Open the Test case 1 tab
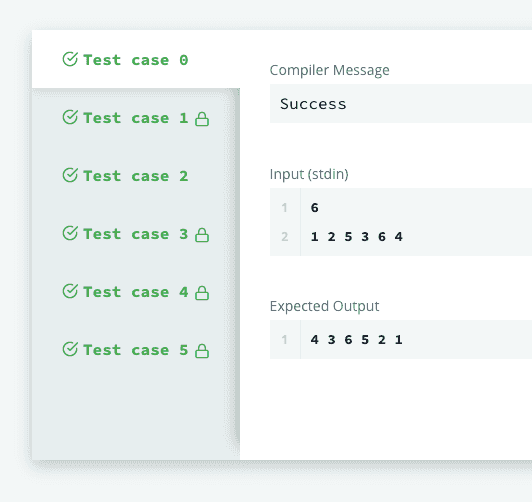Image resolution: width=532 pixels, height=502 pixels. coord(136,118)
